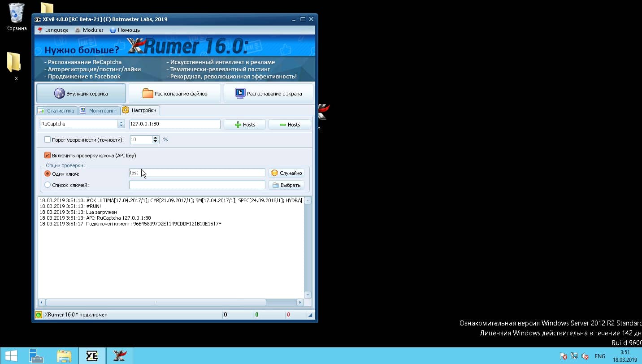Open the Modules menu
This screenshot has width=642, height=364.
[89, 30]
